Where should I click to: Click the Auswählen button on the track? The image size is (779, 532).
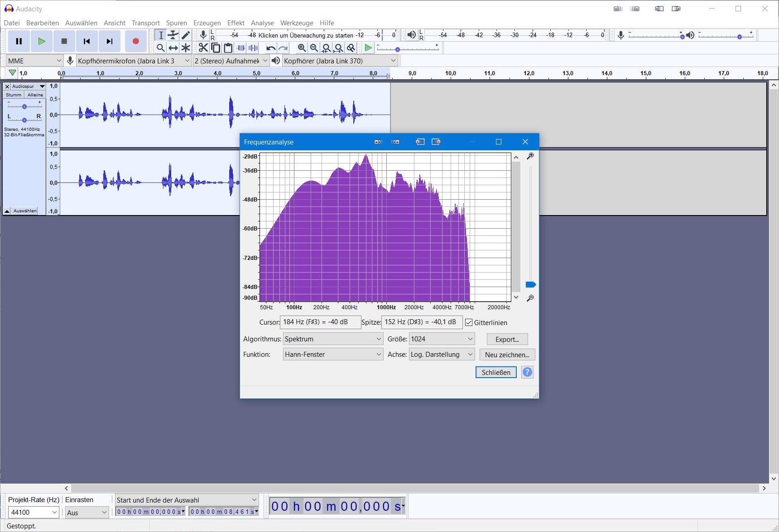[x=25, y=211]
